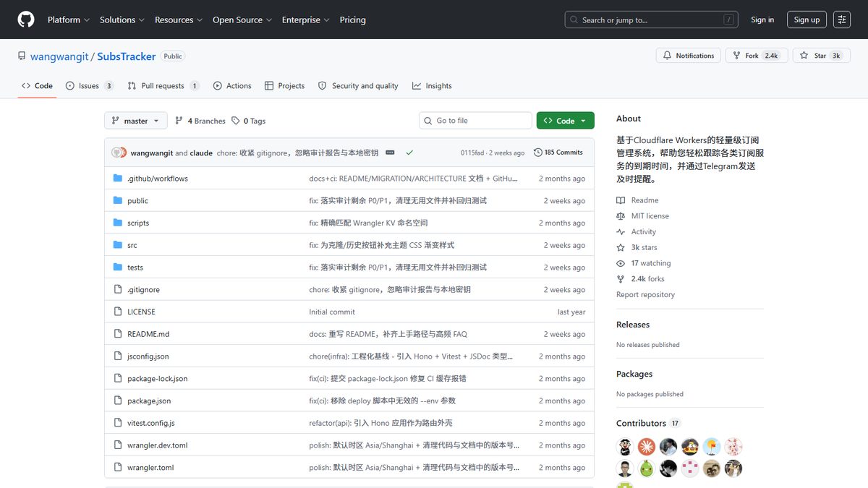Click the star icon beside 3k stars

coord(621,247)
